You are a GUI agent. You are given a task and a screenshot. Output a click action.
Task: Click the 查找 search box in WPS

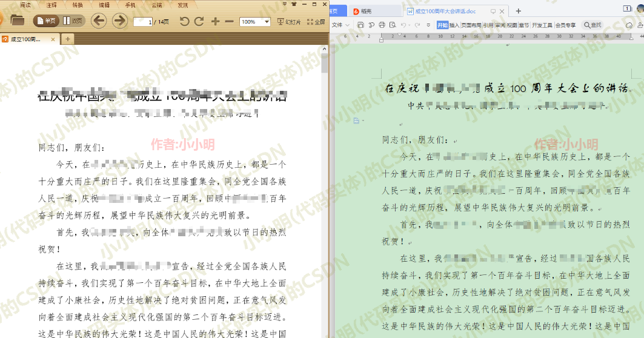pyautogui.click(x=593, y=25)
